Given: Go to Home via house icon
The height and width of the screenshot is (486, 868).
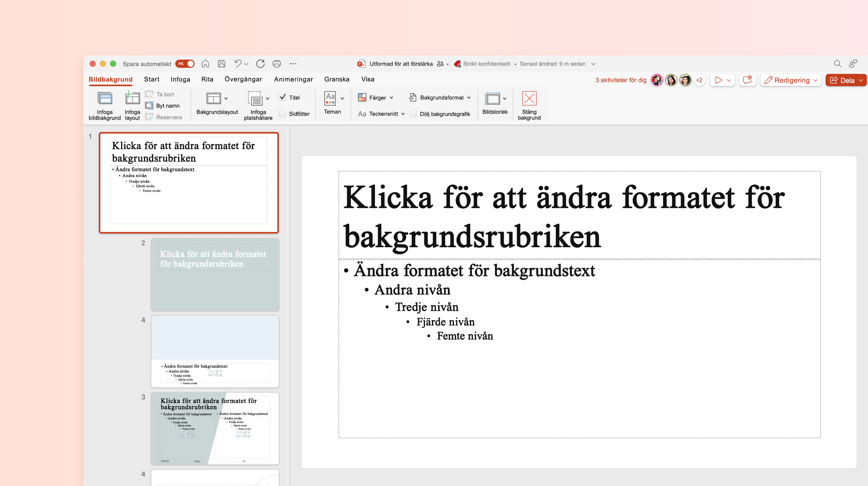Looking at the screenshot, I should (x=205, y=64).
